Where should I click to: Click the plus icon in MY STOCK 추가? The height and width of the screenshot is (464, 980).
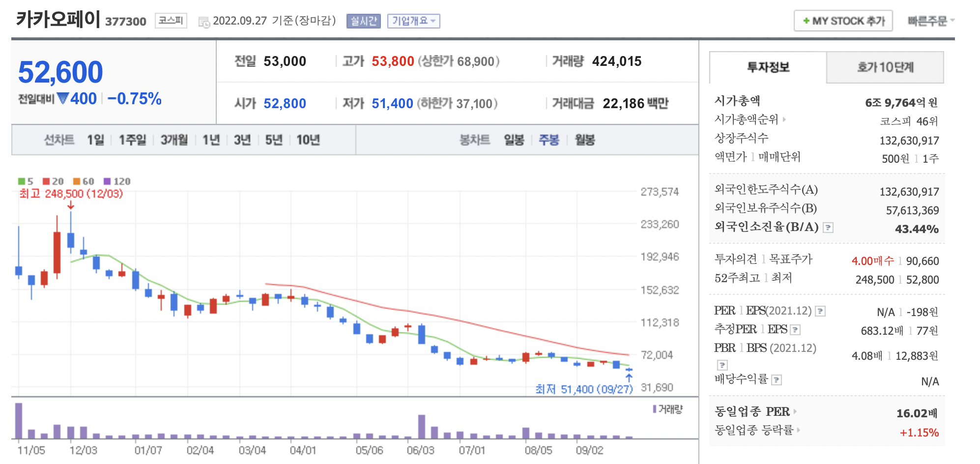point(806,21)
